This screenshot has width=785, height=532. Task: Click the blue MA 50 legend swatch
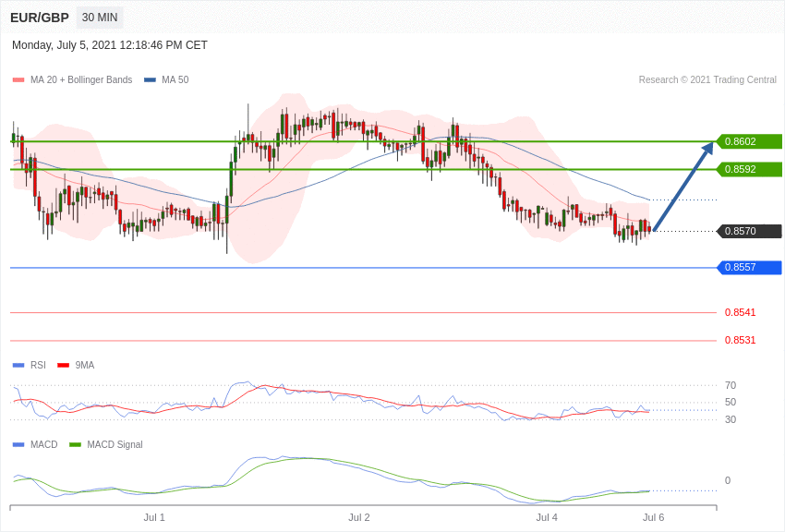[150, 79]
